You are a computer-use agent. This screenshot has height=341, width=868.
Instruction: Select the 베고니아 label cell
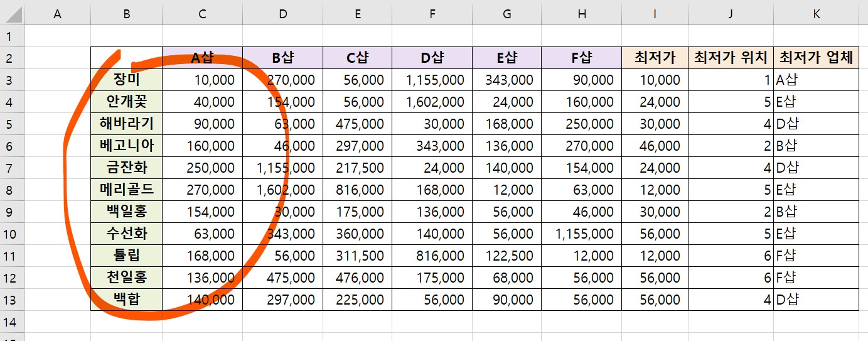(126, 146)
